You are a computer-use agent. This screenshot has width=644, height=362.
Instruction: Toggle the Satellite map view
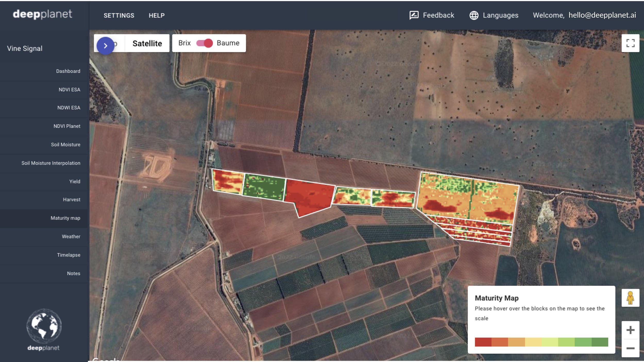click(147, 43)
